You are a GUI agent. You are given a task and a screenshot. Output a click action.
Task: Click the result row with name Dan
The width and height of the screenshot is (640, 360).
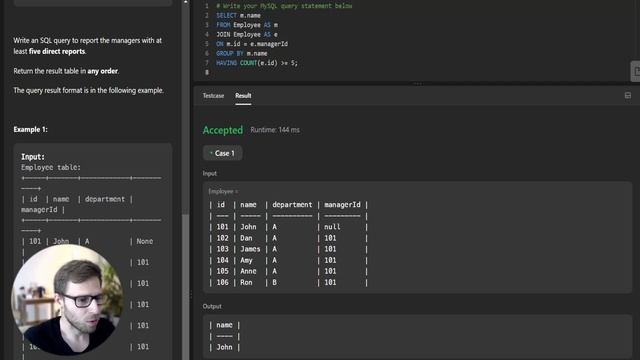288,238
